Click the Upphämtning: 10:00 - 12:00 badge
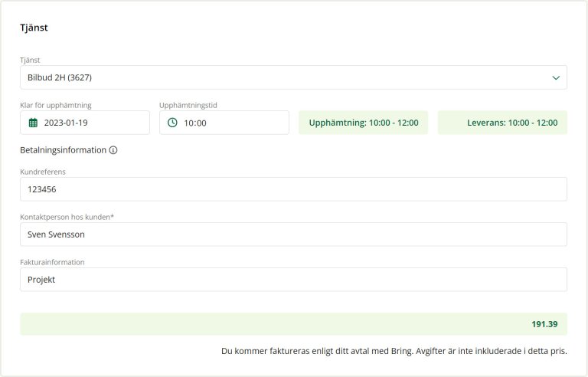The image size is (588, 377). tap(364, 123)
